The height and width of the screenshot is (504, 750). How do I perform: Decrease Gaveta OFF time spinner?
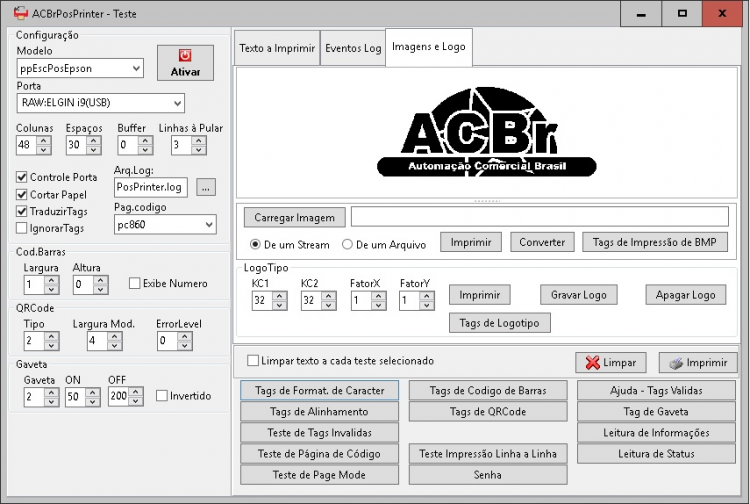point(136,401)
